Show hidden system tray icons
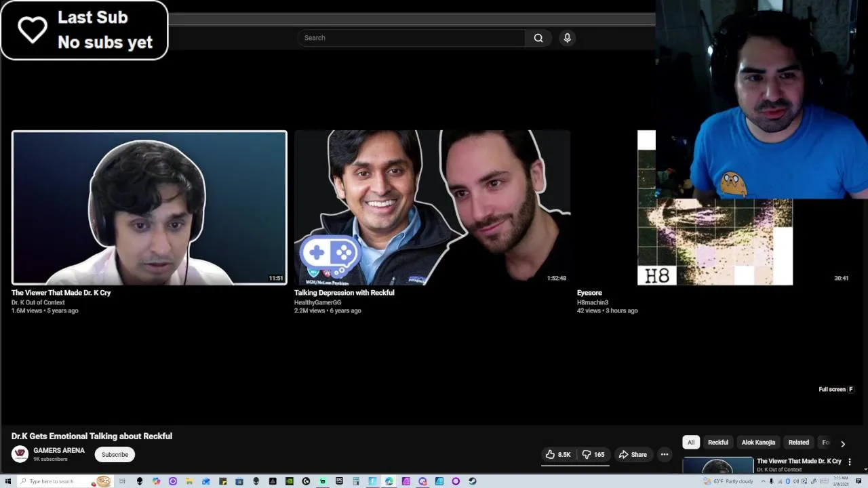Image resolution: width=868 pixels, height=488 pixels. click(763, 481)
